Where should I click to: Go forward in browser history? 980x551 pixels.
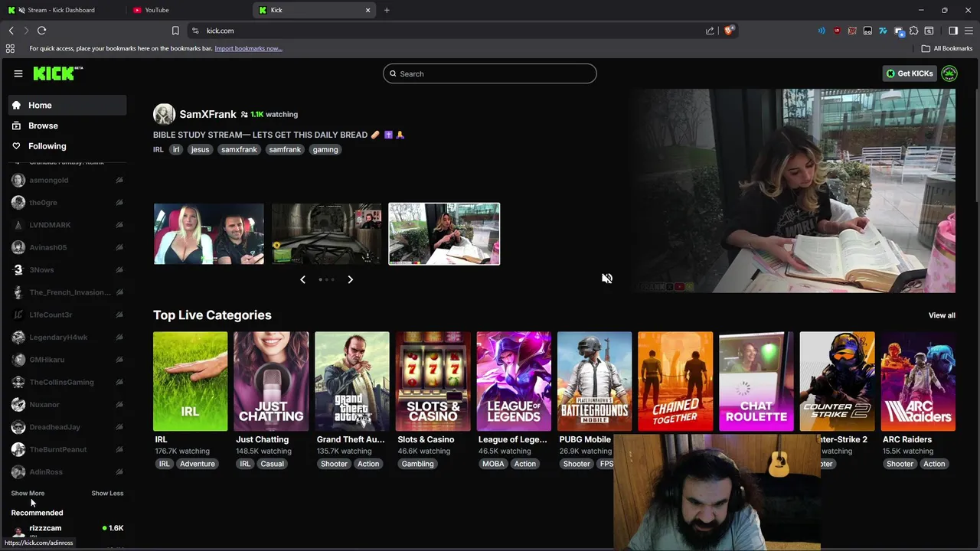26,31
